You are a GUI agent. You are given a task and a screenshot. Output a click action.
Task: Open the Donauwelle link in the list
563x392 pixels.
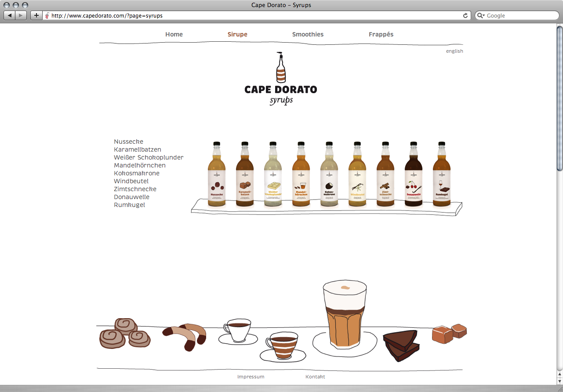pos(131,197)
